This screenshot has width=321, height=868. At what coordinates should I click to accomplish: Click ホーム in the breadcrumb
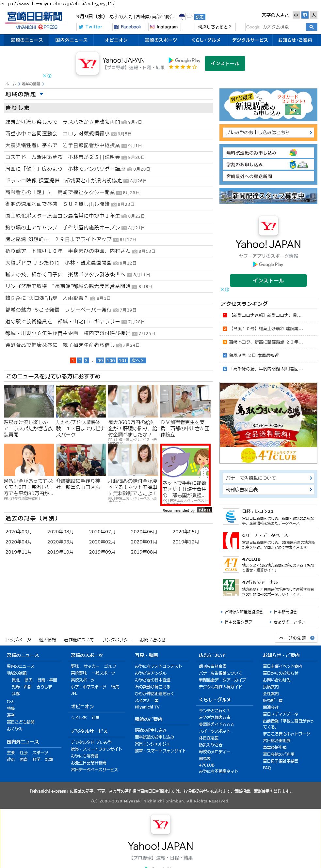(10, 84)
